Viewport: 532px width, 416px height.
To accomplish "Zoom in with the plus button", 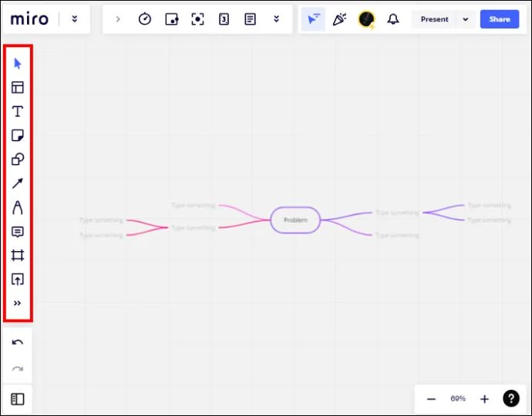I will click(x=484, y=399).
